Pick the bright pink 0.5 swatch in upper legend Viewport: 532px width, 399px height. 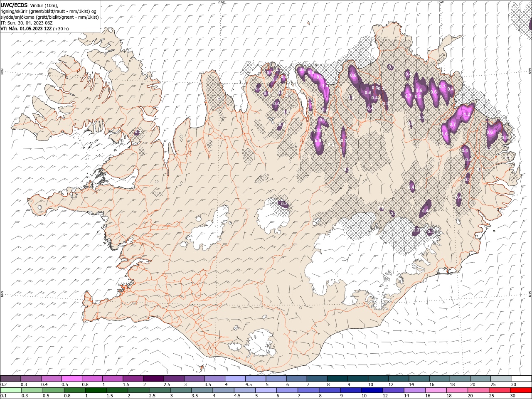[72, 378]
